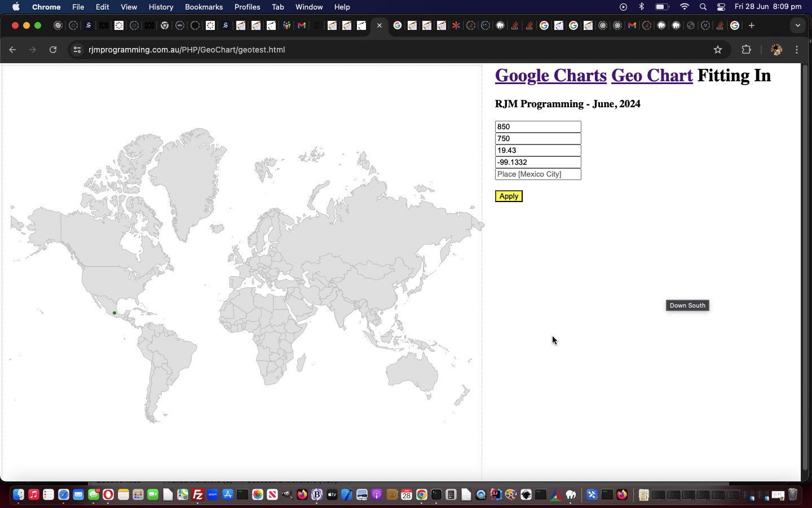Switch to the red asterisk favicon tab
The height and width of the screenshot is (508, 812).
(456, 25)
